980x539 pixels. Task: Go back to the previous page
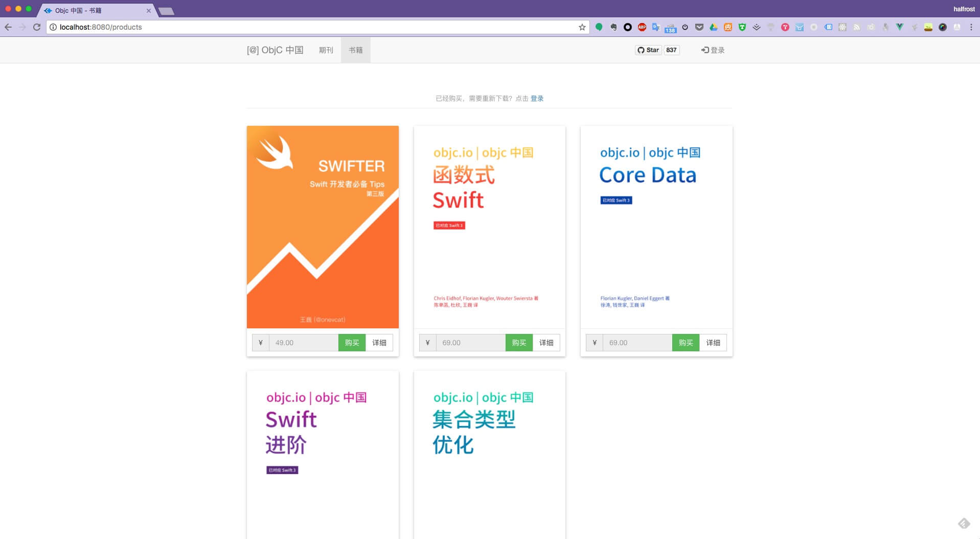click(x=8, y=27)
